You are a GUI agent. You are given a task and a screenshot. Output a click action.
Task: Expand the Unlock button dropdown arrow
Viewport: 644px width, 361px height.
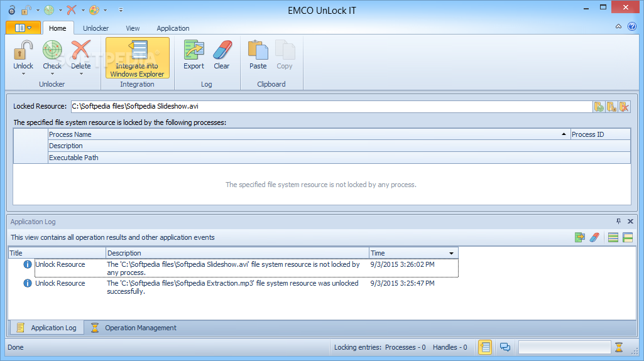click(23, 74)
